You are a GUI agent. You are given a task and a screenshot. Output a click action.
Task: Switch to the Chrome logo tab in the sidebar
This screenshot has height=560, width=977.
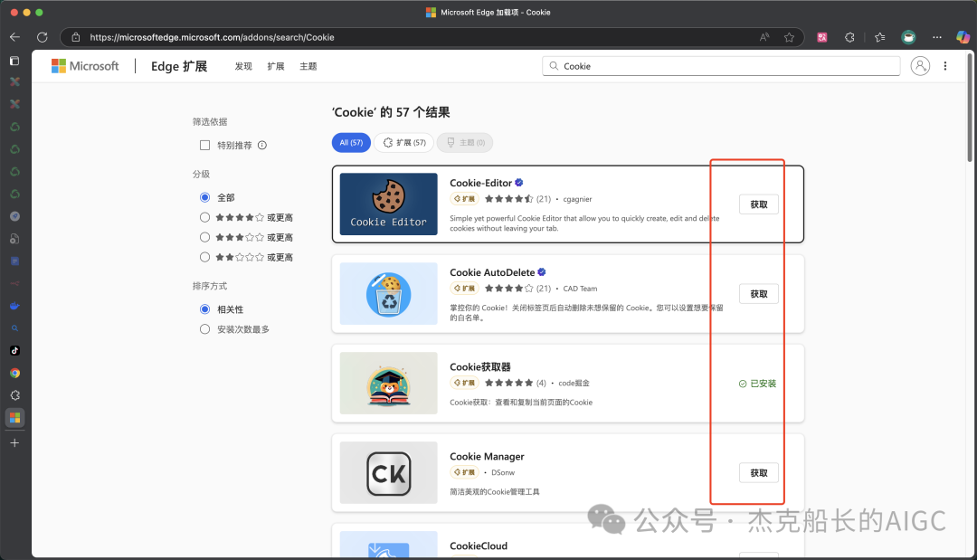15,373
